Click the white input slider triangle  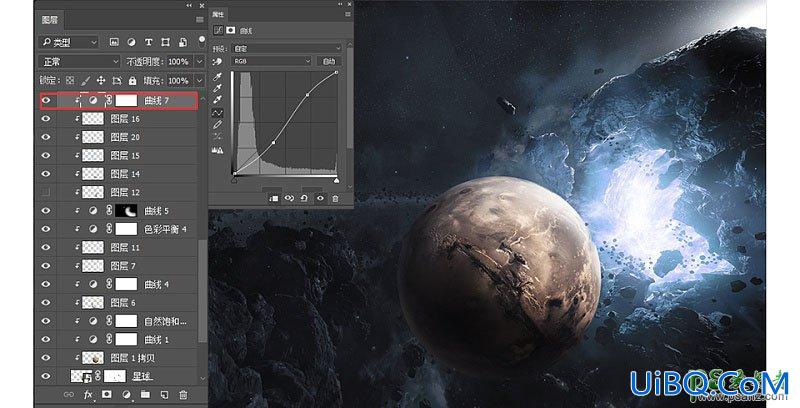pyautogui.click(x=336, y=180)
